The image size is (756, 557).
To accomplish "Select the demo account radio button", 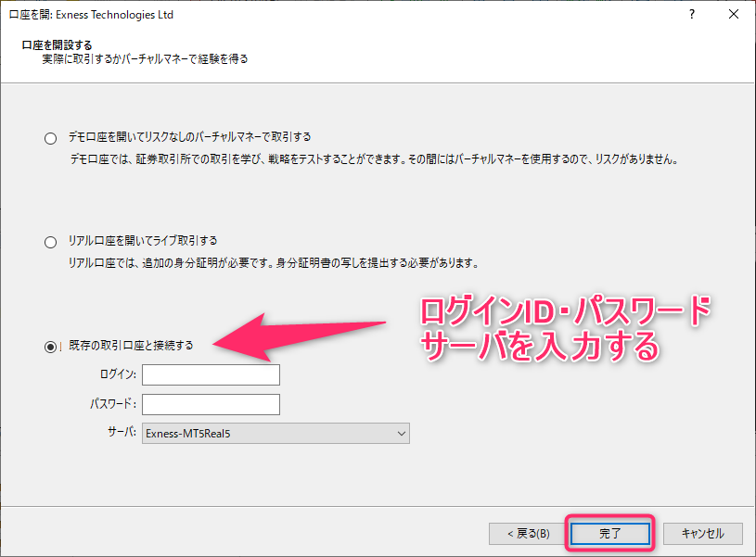I will click(x=51, y=139).
